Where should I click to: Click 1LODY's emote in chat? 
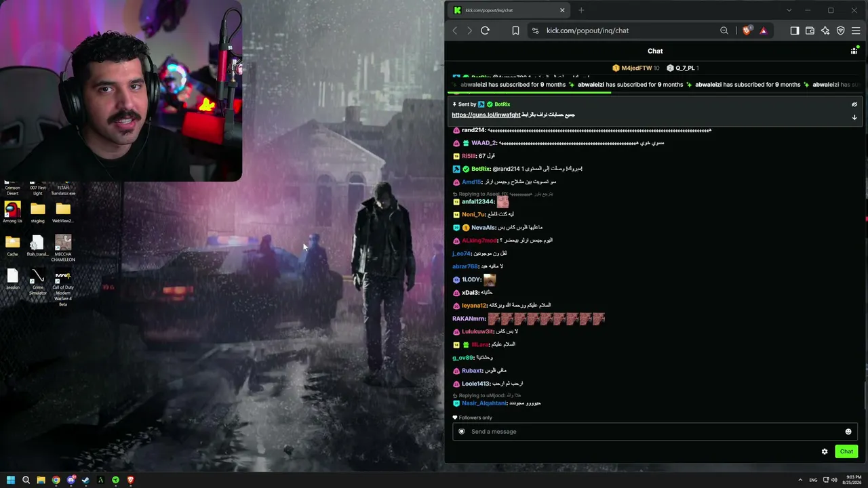click(490, 279)
